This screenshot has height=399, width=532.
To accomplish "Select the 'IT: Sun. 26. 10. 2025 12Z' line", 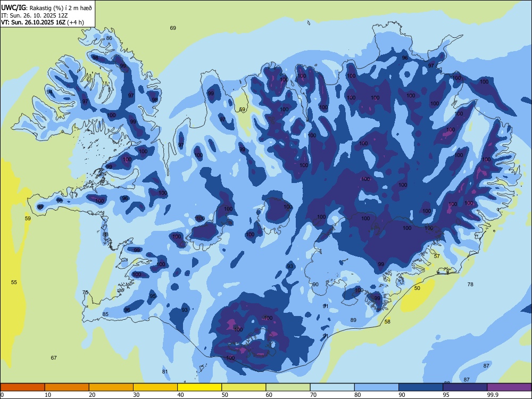I will (x=34, y=15).
